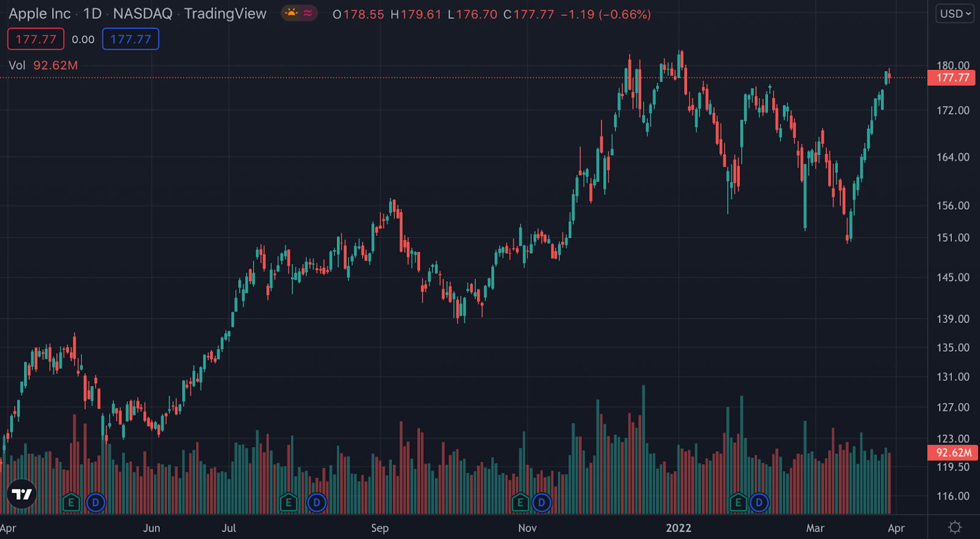Click the 151.00 price scale label

953,238
